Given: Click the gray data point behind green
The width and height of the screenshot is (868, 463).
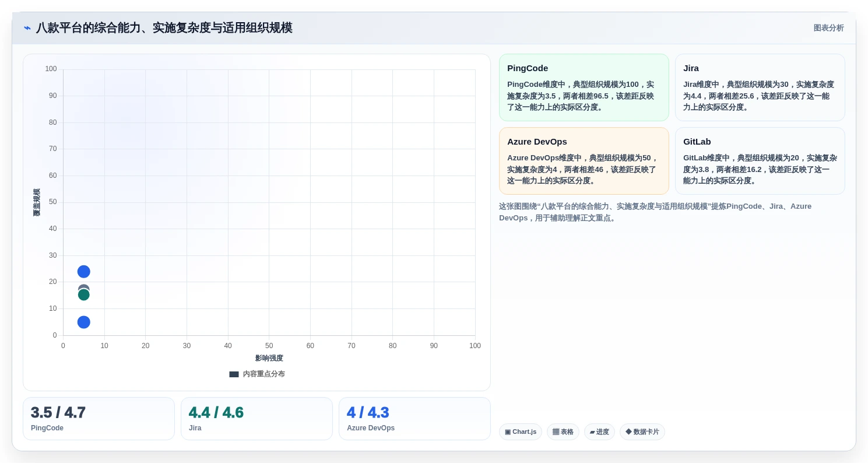Looking at the screenshot, I should click(x=84, y=287).
